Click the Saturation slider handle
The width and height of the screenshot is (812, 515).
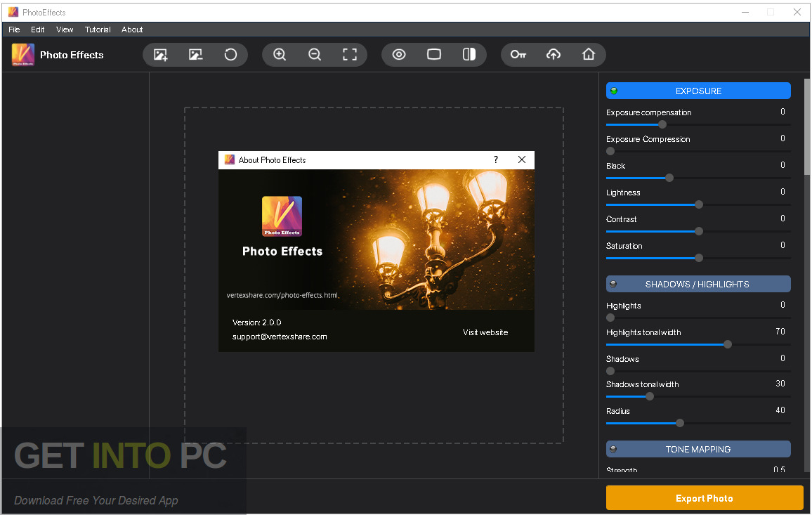click(699, 258)
